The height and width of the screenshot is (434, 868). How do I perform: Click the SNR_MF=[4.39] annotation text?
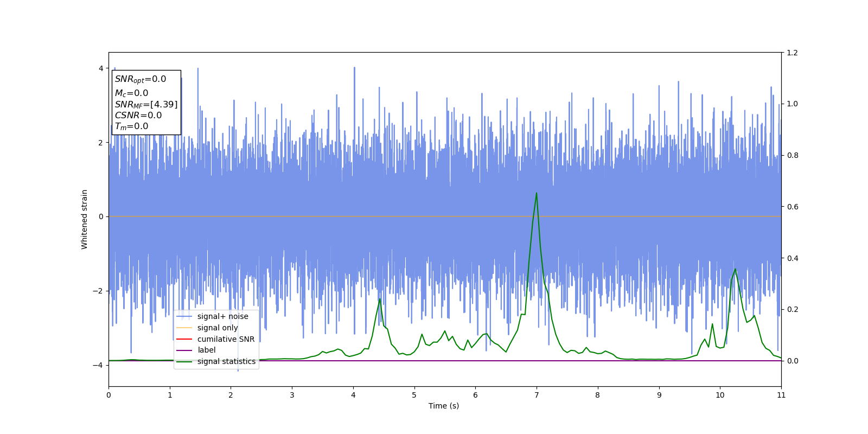[146, 104]
